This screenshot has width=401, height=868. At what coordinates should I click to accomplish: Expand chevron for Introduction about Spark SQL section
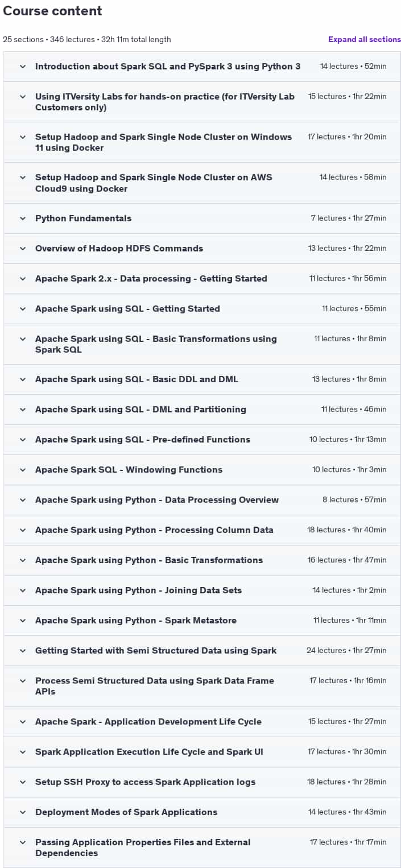(x=23, y=67)
